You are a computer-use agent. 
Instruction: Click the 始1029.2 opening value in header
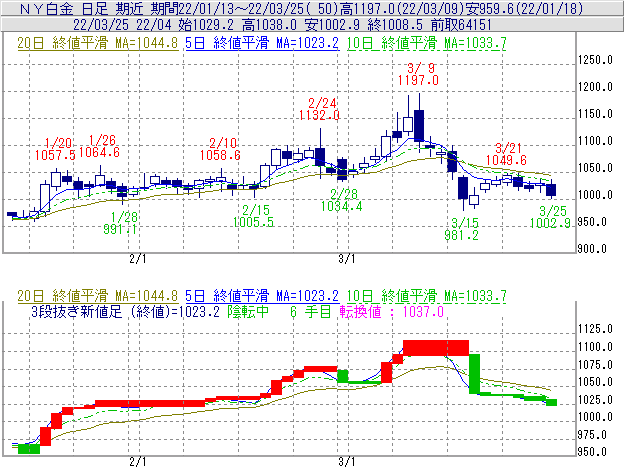(x=206, y=25)
